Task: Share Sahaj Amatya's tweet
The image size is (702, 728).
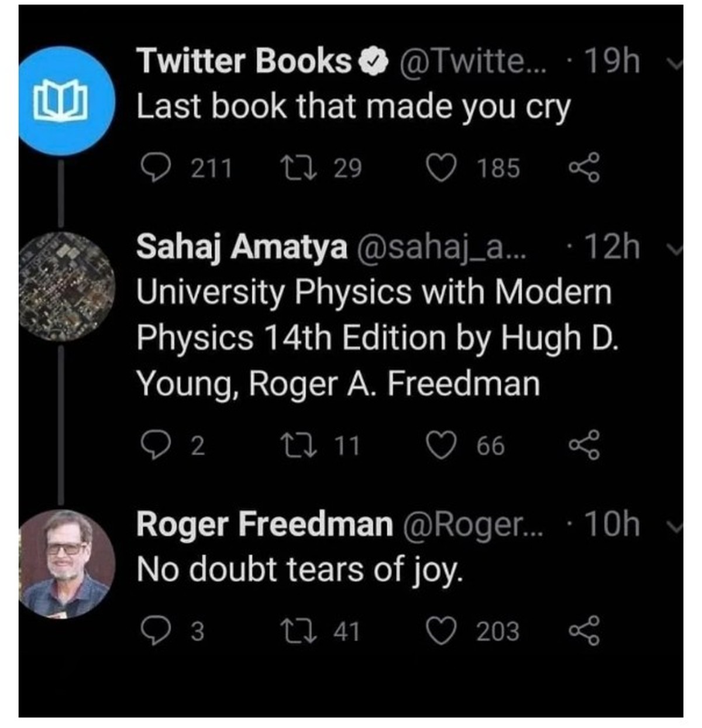Action: [584, 445]
